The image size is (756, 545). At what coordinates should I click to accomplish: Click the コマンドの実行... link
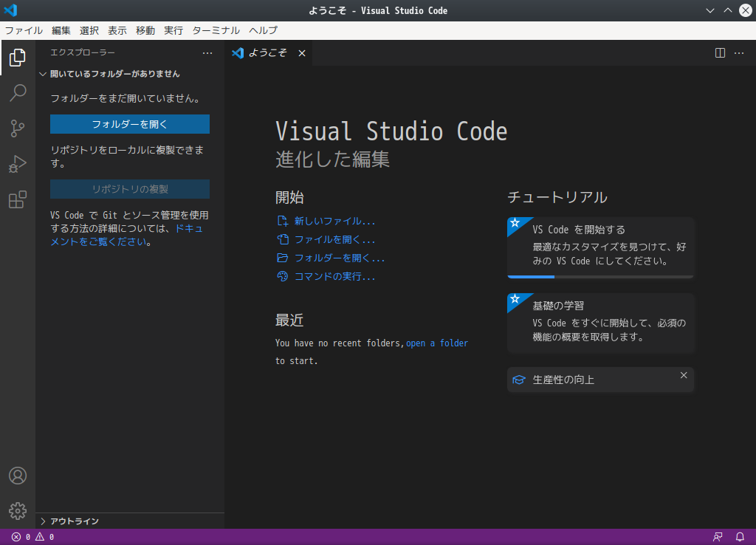pos(334,276)
